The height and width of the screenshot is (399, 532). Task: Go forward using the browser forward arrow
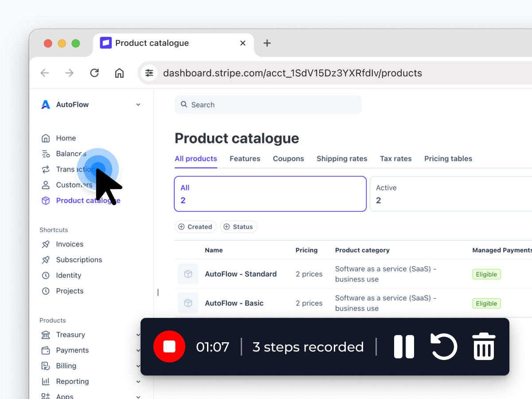[70, 73]
